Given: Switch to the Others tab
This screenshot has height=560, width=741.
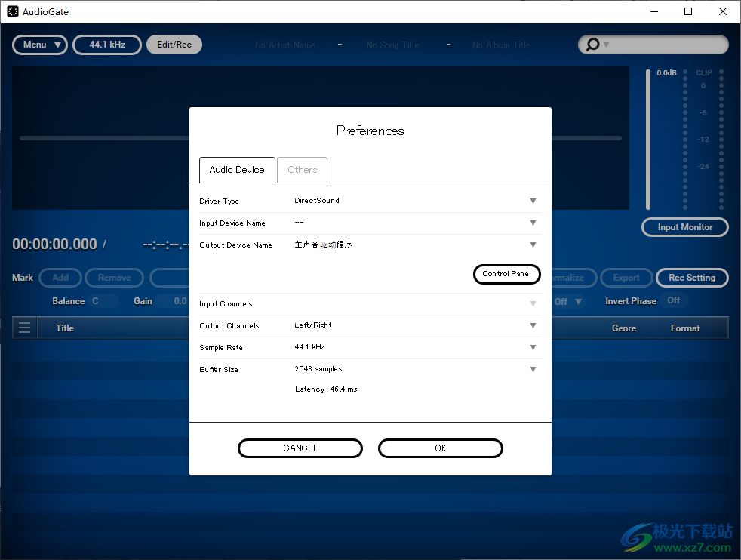Looking at the screenshot, I should (x=302, y=170).
